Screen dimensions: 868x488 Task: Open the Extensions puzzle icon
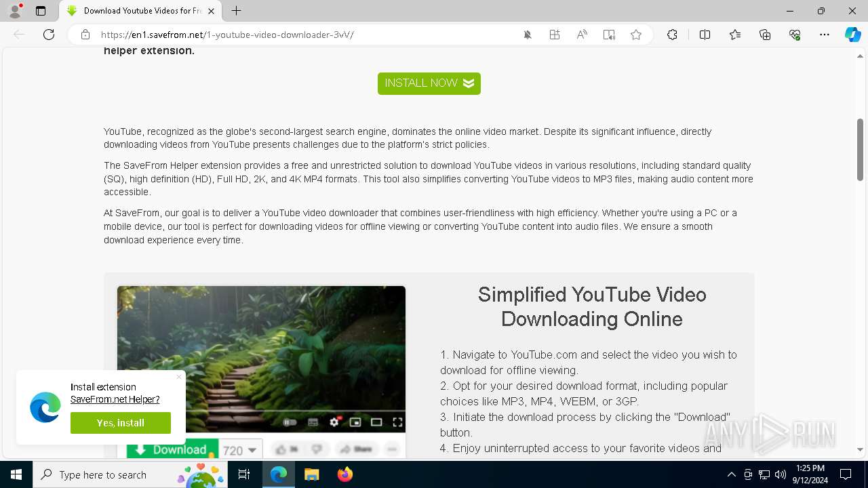[672, 35]
